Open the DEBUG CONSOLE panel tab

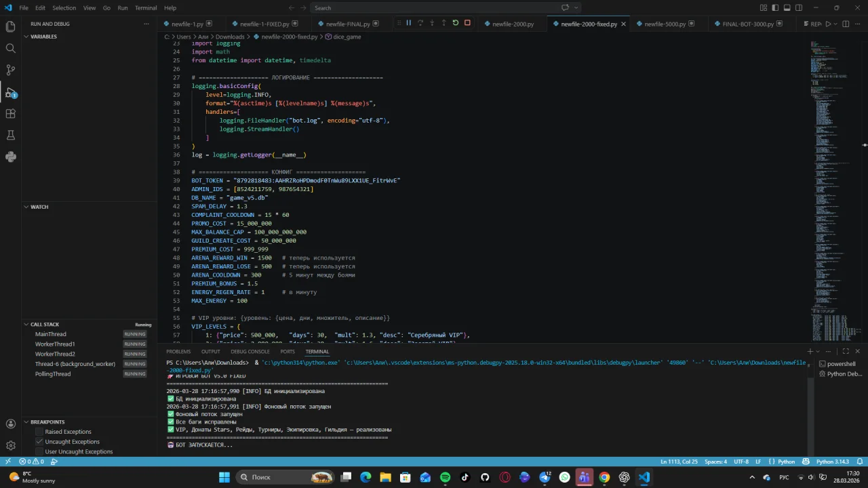pyautogui.click(x=250, y=351)
